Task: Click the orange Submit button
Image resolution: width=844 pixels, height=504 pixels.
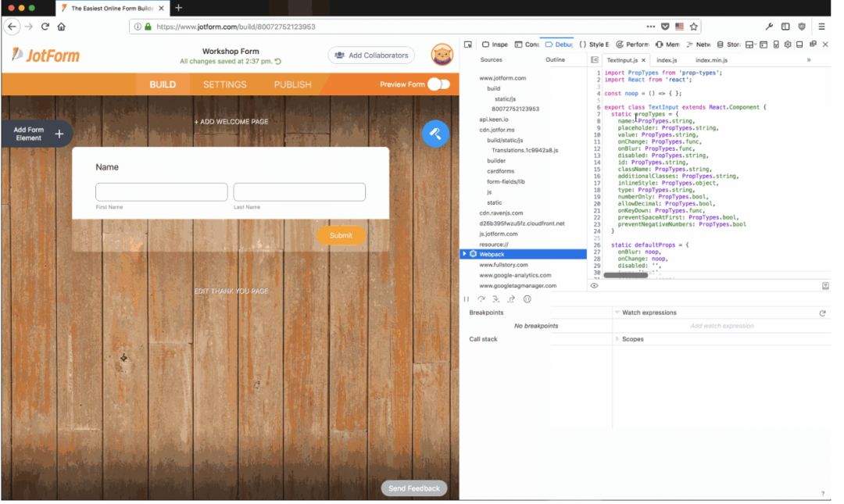Action: point(341,235)
